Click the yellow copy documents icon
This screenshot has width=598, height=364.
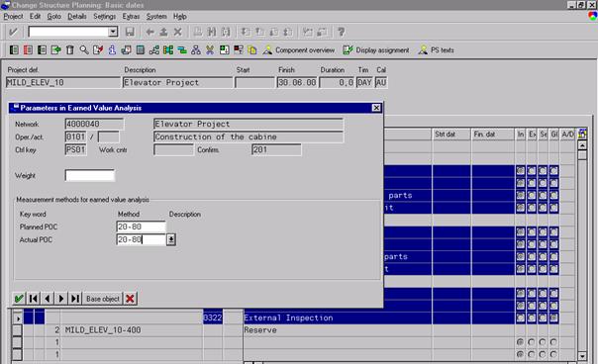[252, 49]
